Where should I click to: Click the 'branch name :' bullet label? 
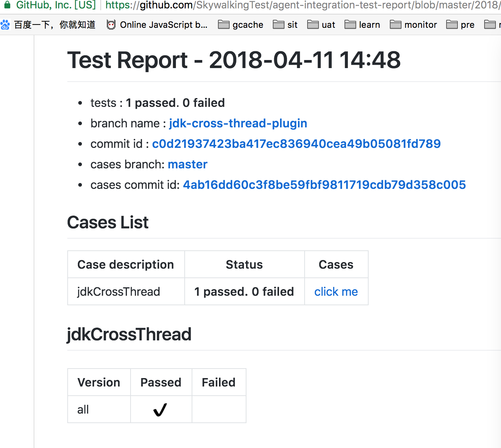tap(128, 123)
